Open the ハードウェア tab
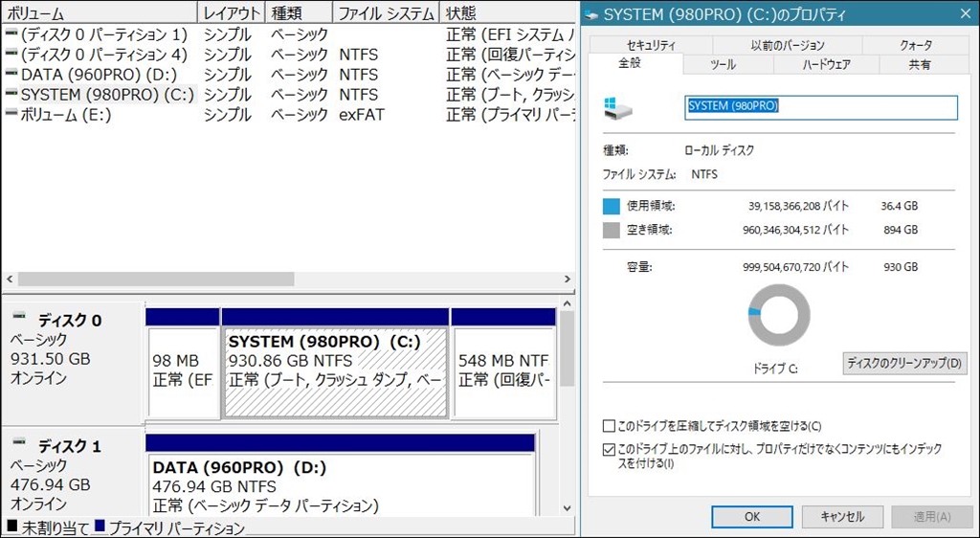Viewport: 980px width, 538px height. (826, 65)
